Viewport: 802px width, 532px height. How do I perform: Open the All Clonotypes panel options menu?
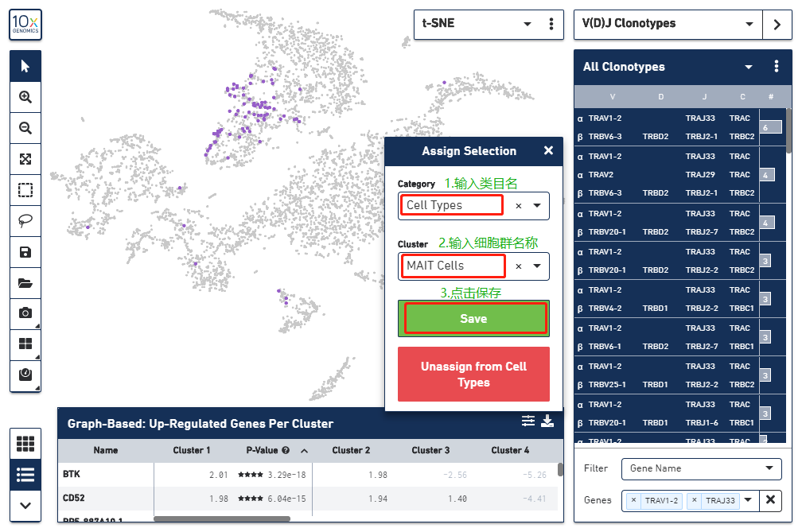[776, 67]
